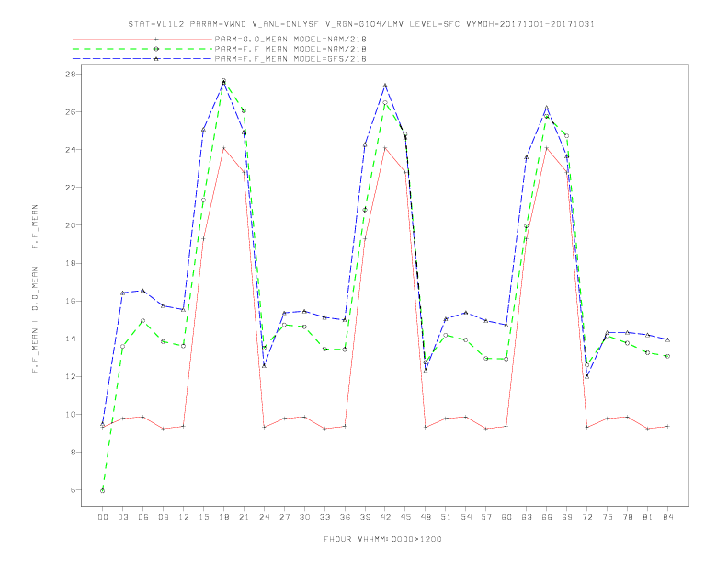
Task: Click y-axis tick label 26
Action: 71,112
